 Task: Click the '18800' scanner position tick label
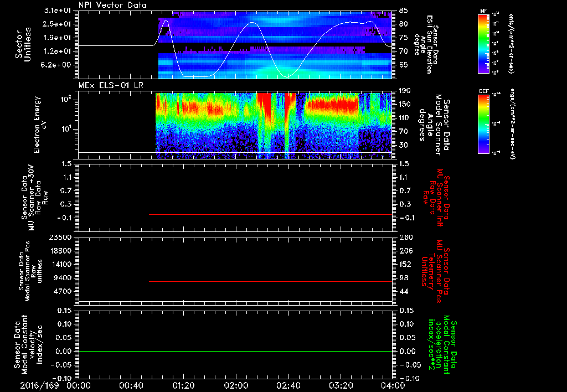click(x=60, y=251)
